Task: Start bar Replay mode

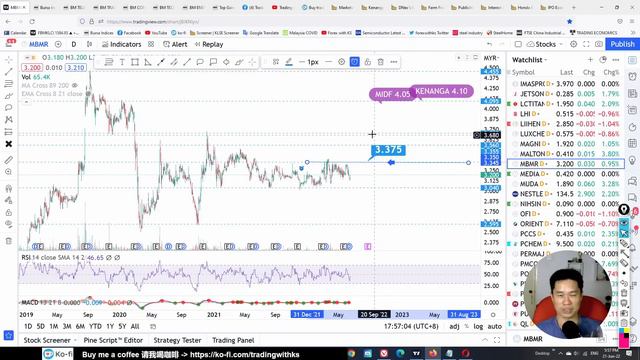Action: 209,44
